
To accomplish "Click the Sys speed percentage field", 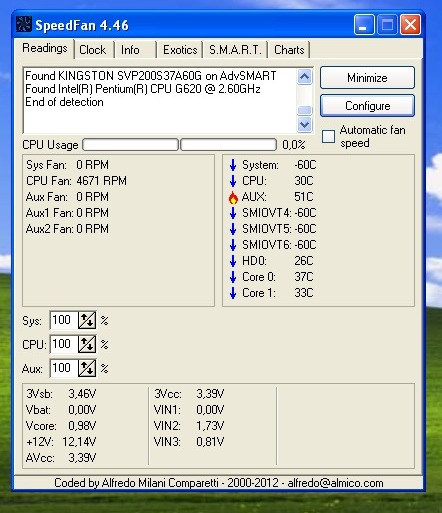I will coord(64,320).
